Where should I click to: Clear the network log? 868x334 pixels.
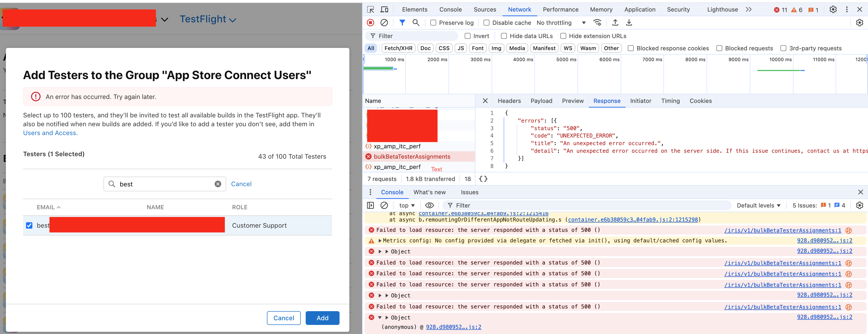(384, 23)
